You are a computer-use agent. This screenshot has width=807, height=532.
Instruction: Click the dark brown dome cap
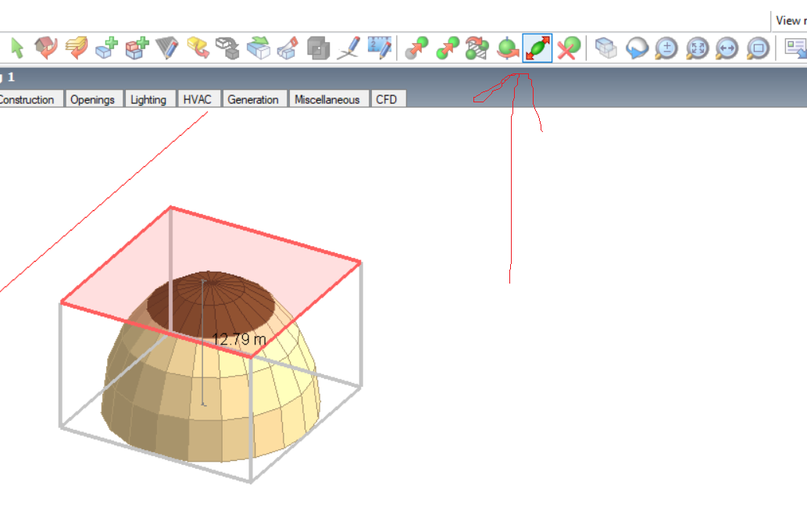[211, 304]
